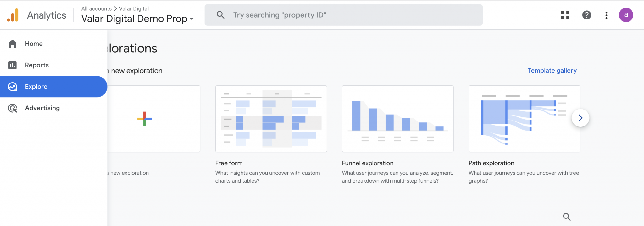
Task: Open the three-dot more options menu
Action: pyautogui.click(x=606, y=15)
